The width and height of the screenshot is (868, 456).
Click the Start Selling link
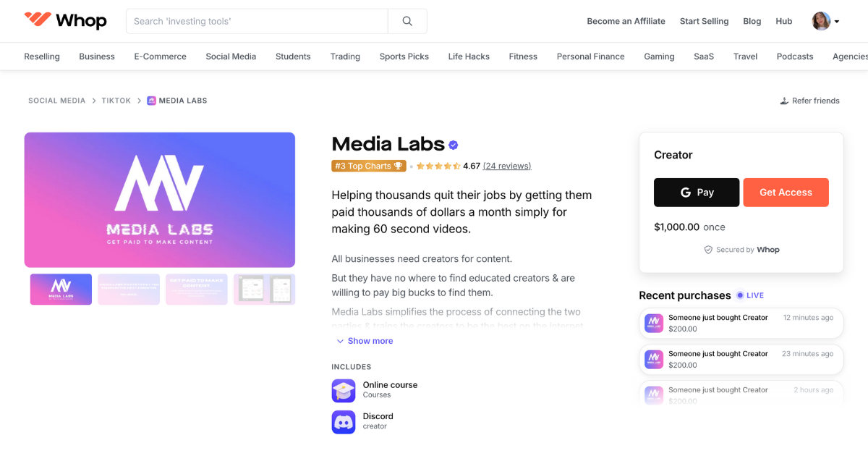point(704,21)
